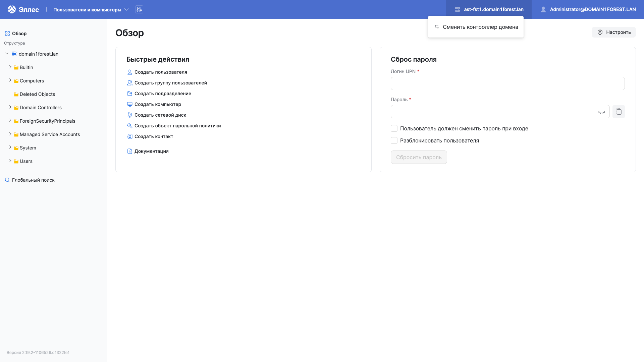Click the Ellipse logo icon

[x=12, y=9]
